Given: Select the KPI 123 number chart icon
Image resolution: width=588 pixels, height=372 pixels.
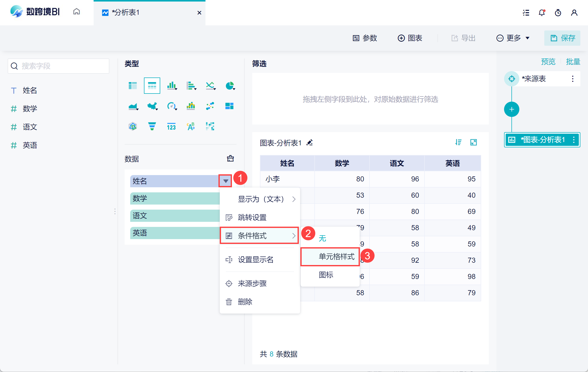Looking at the screenshot, I should [x=171, y=126].
